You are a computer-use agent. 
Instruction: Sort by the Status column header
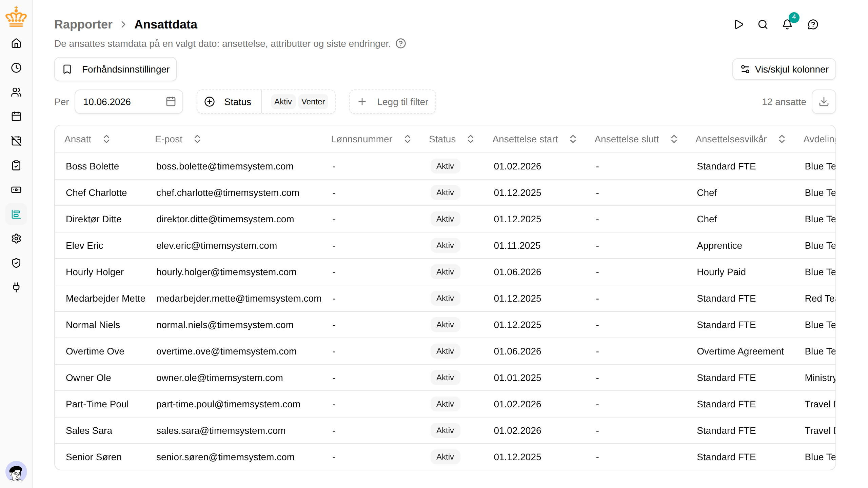(x=451, y=139)
